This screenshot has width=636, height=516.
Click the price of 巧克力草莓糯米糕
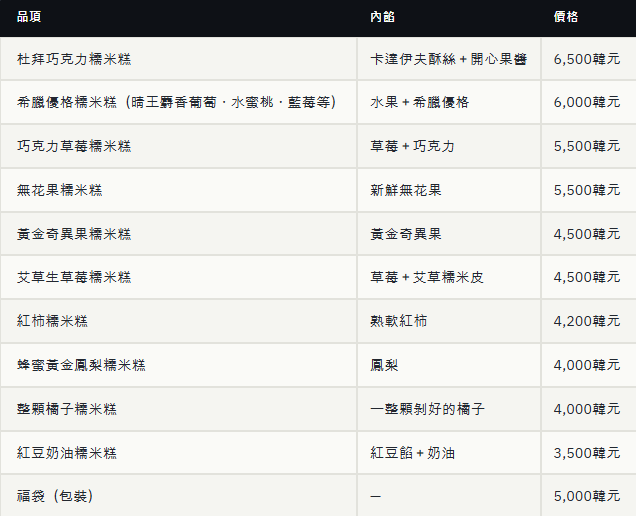pos(589,146)
